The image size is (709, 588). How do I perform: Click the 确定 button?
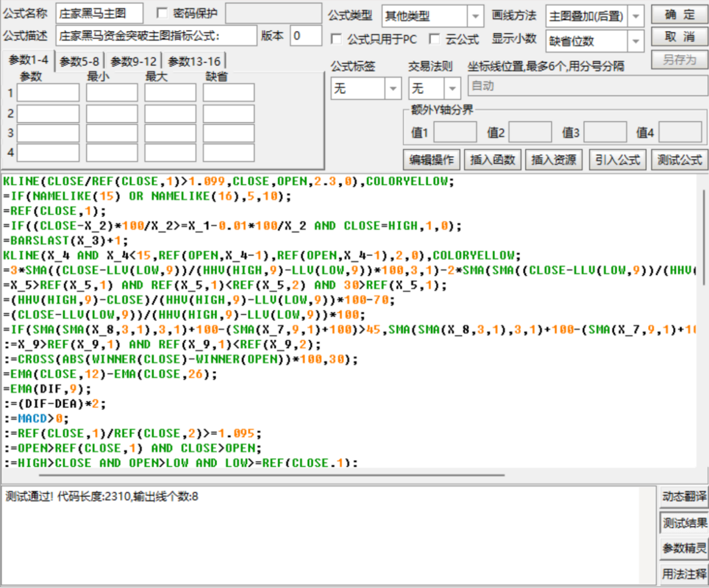(x=679, y=15)
